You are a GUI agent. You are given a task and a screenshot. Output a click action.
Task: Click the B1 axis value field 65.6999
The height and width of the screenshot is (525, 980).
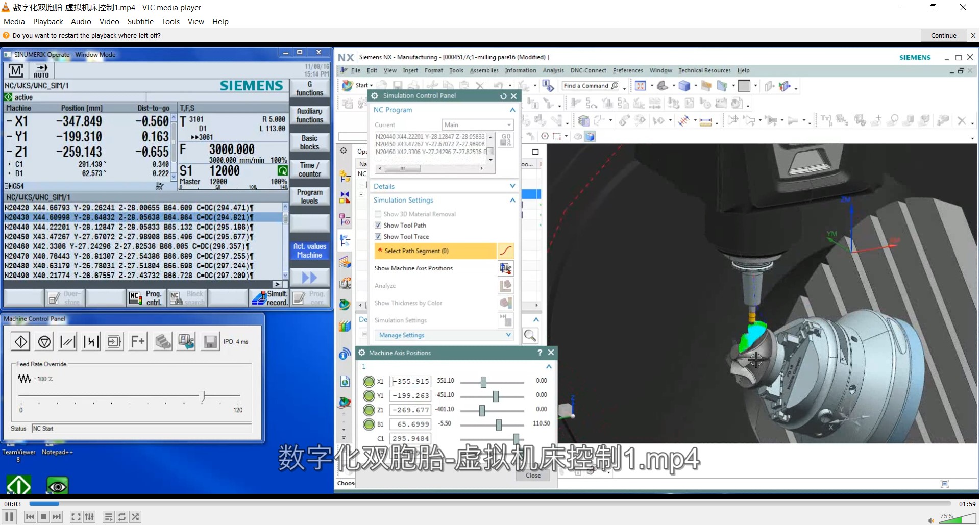pyautogui.click(x=411, y=424)
